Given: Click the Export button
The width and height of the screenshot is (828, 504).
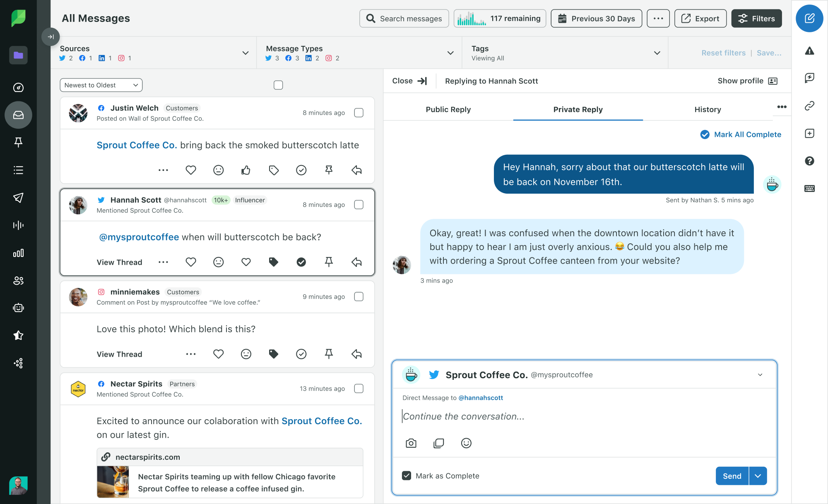Looking at the screenshot, I should [x=700, y=19].
